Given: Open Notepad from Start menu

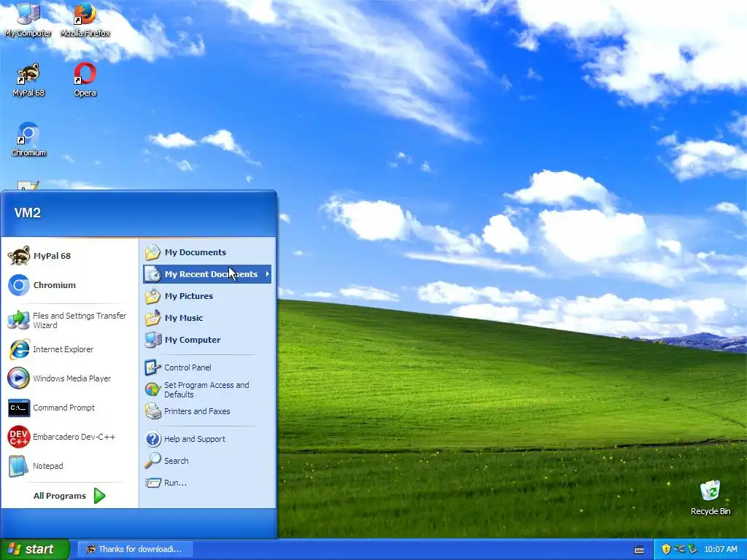Looking at the screenshot, I should tap(69, 466).
